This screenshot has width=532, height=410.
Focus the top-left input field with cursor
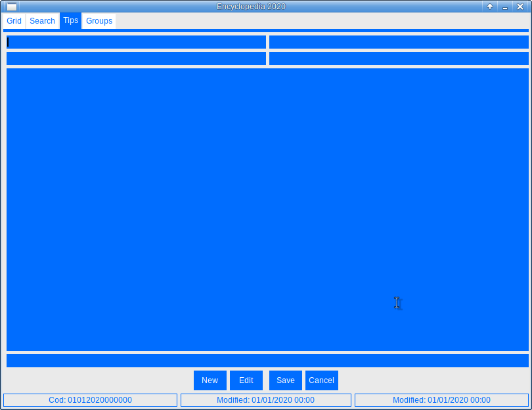pos(136,42)
